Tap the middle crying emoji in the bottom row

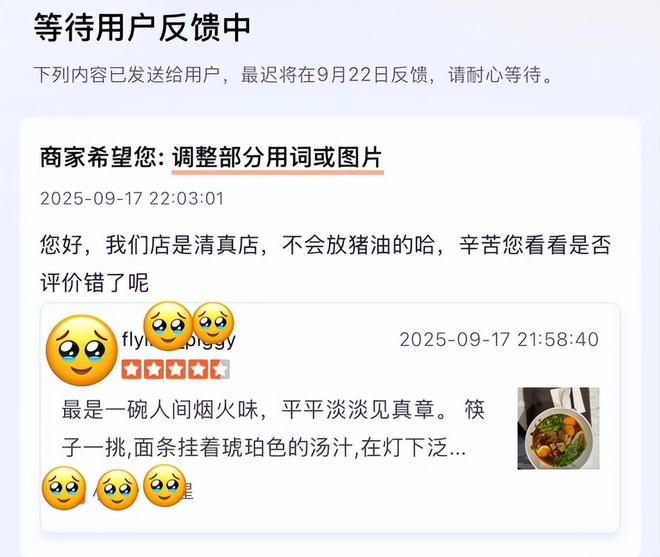[118, 490]
